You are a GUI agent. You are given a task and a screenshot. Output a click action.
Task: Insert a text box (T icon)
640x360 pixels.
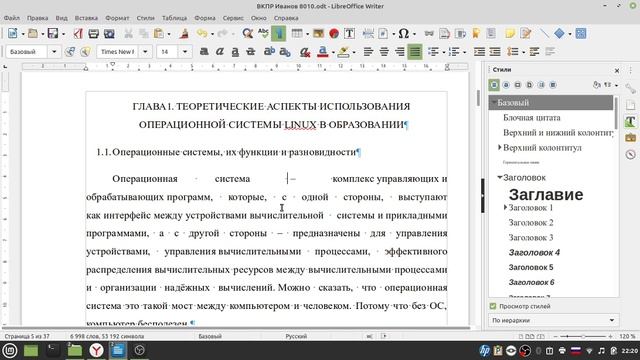tap(349, 33)
